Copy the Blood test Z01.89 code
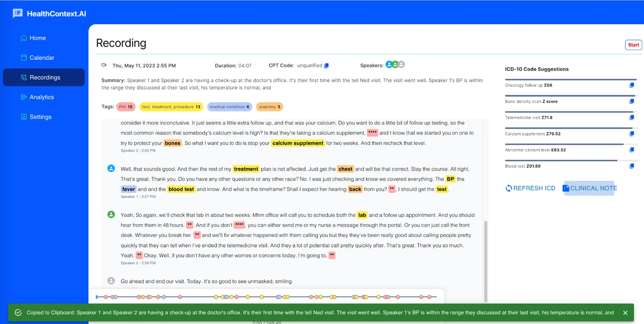Viewport: 644px width, 324px height. (631, 166)
